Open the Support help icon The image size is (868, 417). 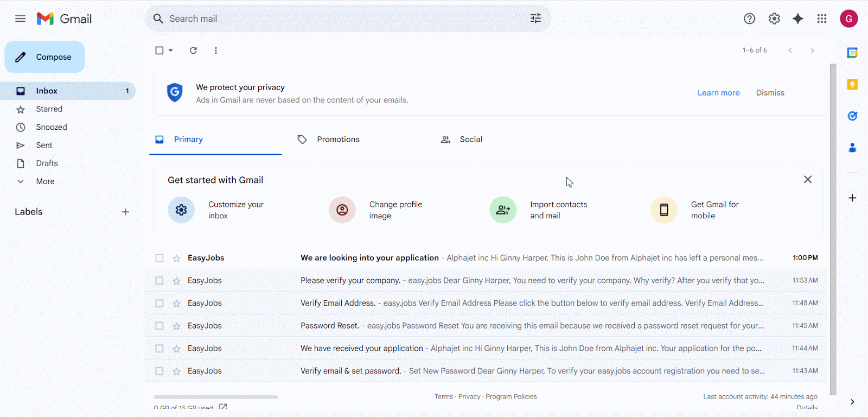tap(749, 18)
